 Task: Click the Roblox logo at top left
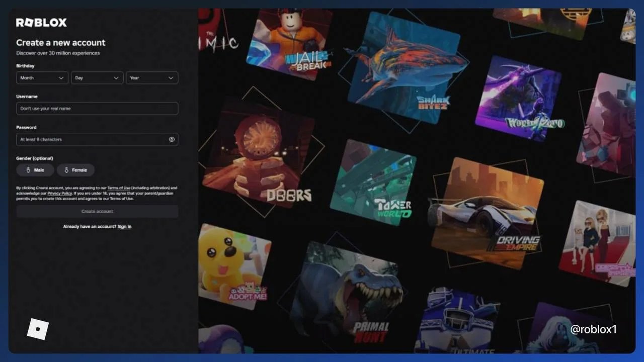coord(41,23)
